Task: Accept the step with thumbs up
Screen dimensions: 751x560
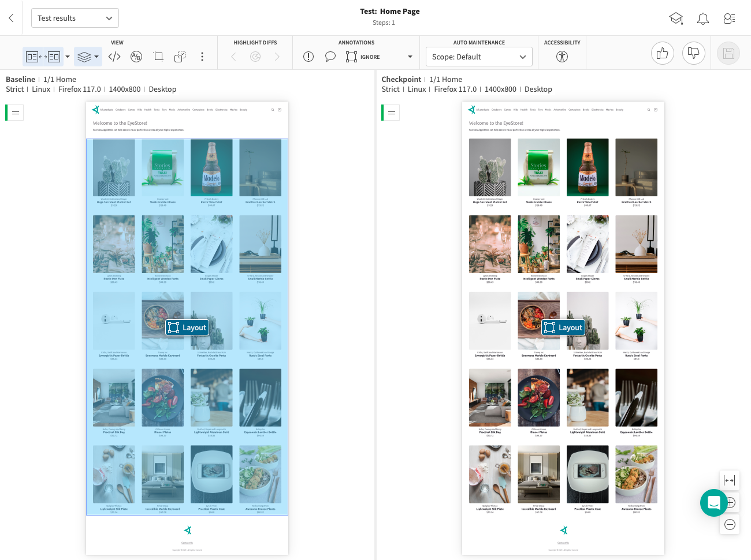Action: (663, 54)
